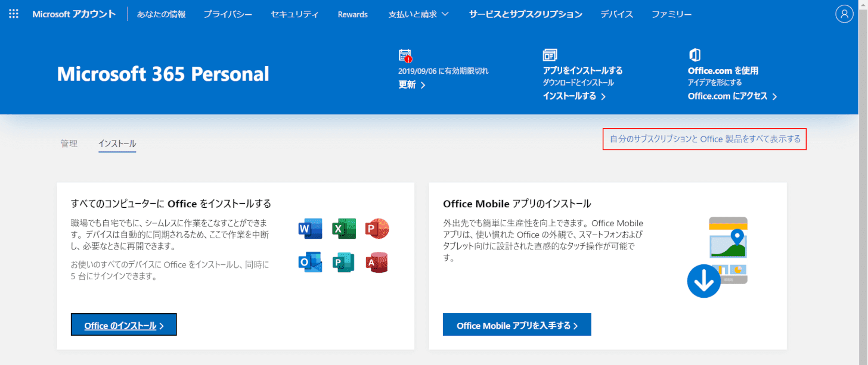This screenshot has height=365, width=868.
Task: Click the Office logo icon
Action: (694, 55)
